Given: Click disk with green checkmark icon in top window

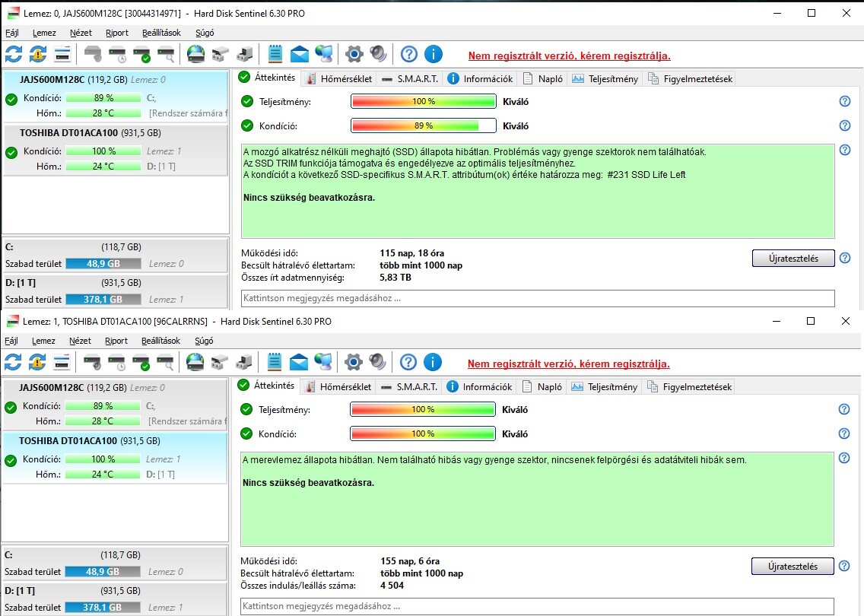Looking at the screenshot, I should tap(141, 54).
